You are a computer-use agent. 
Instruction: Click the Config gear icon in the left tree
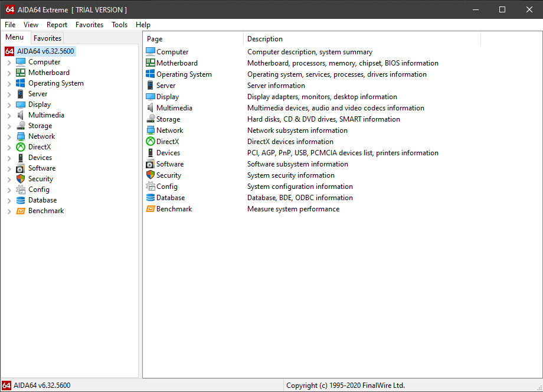(21, 190)
